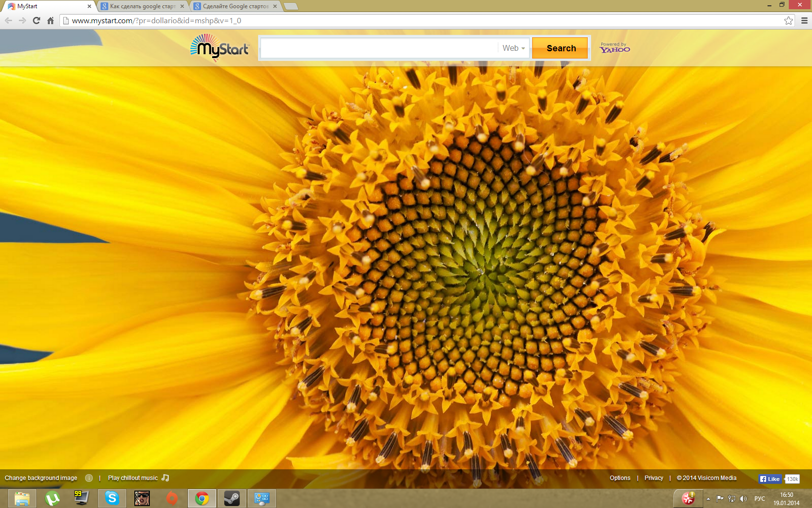Image resolution: width=812 pixels, height=508 pixels.
Task: Go forward in browser history
Action: tap(22, 20)
